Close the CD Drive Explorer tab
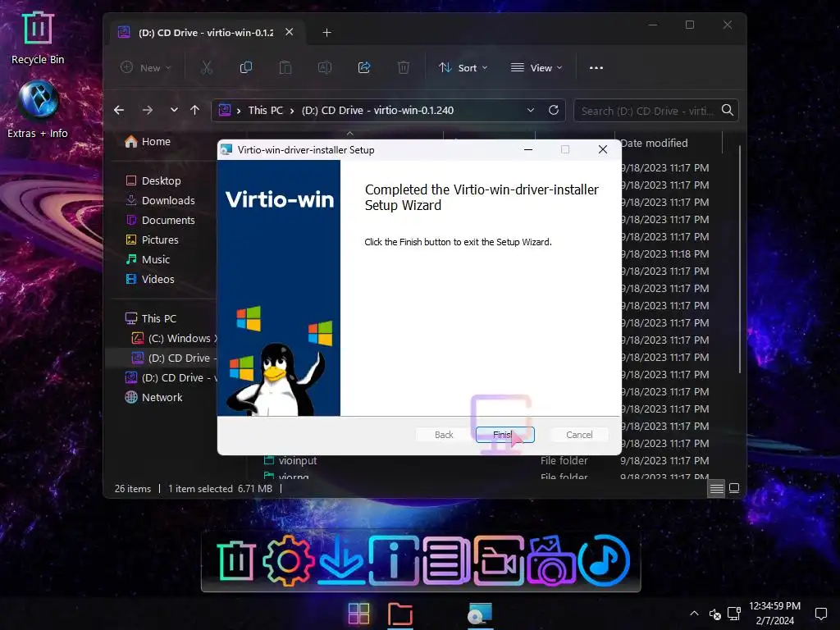 tap(290, 32)
